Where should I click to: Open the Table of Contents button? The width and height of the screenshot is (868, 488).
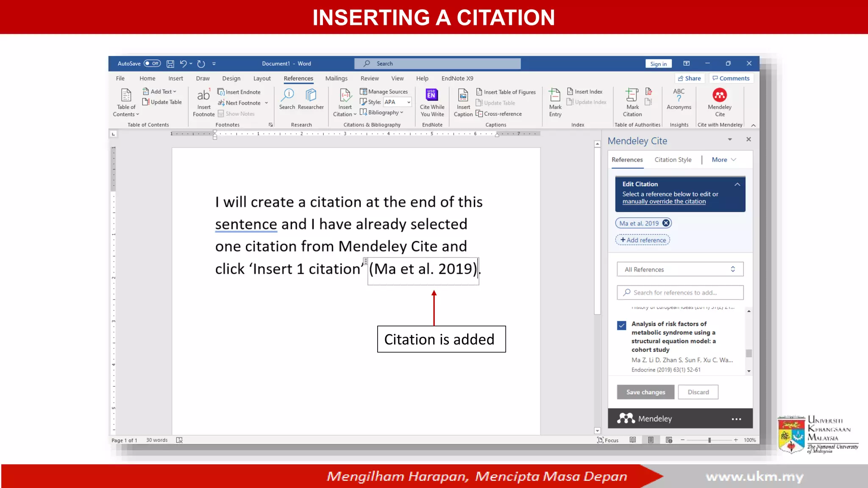(x=126, y=103)
